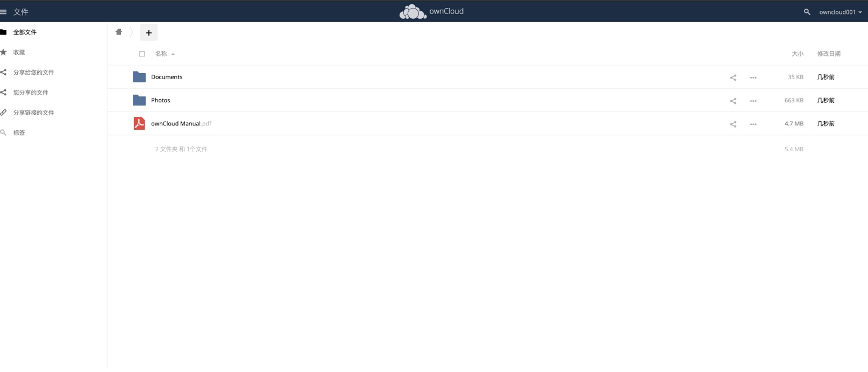This screenshot has height=372, width=868.
Task: Open the search magnifier in header
Action: point(807,11)
